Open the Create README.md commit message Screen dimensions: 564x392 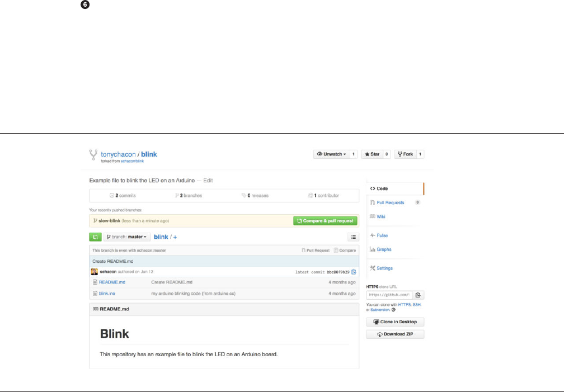pos(112,262)
